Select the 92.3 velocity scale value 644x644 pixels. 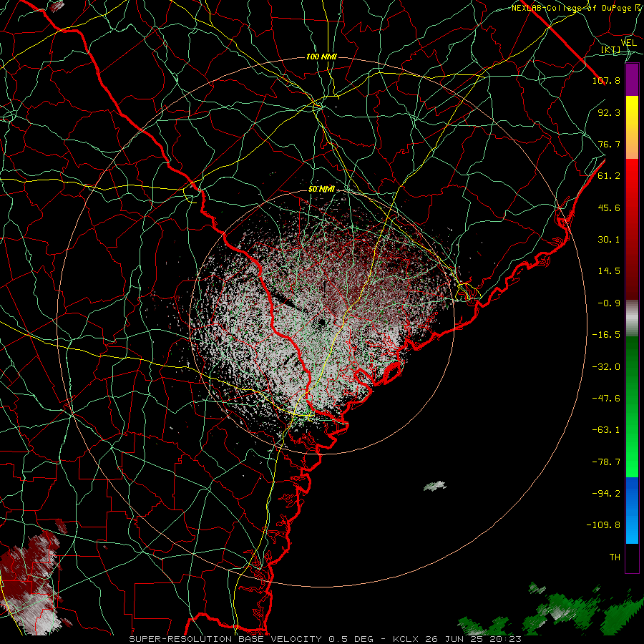tap(609, 112)
